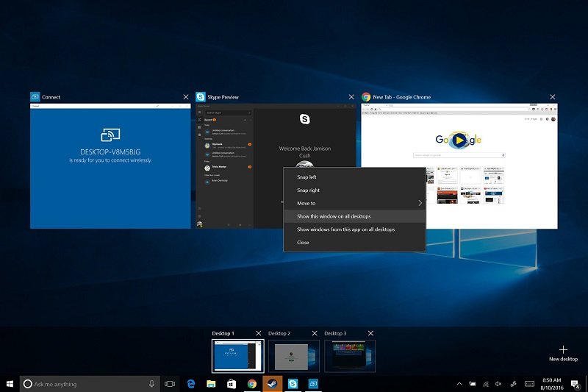This screenshot has height=392, width=588.
Task: Close the Skype Preview window thumbnail
Action: pos(351,97)
